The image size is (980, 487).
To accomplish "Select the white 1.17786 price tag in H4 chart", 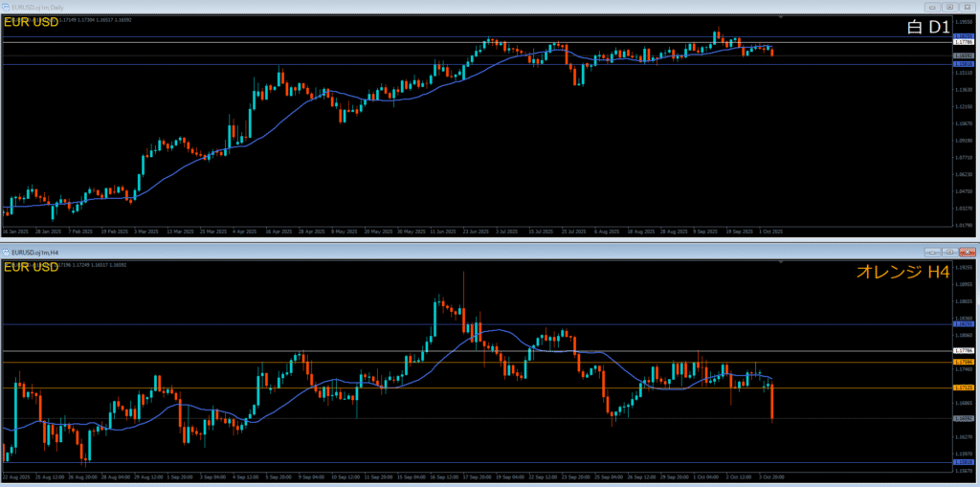I will click(x=963, y=351).
